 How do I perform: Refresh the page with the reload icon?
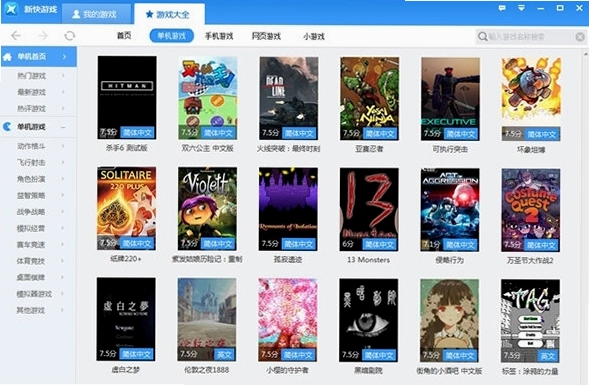pyautogui.click(x=70, y=36)
